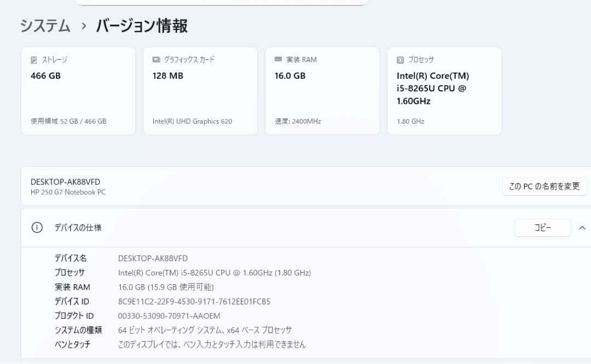Click the バージョン情報 page title
Screen dimensions: 591x364
pos(141,25)
